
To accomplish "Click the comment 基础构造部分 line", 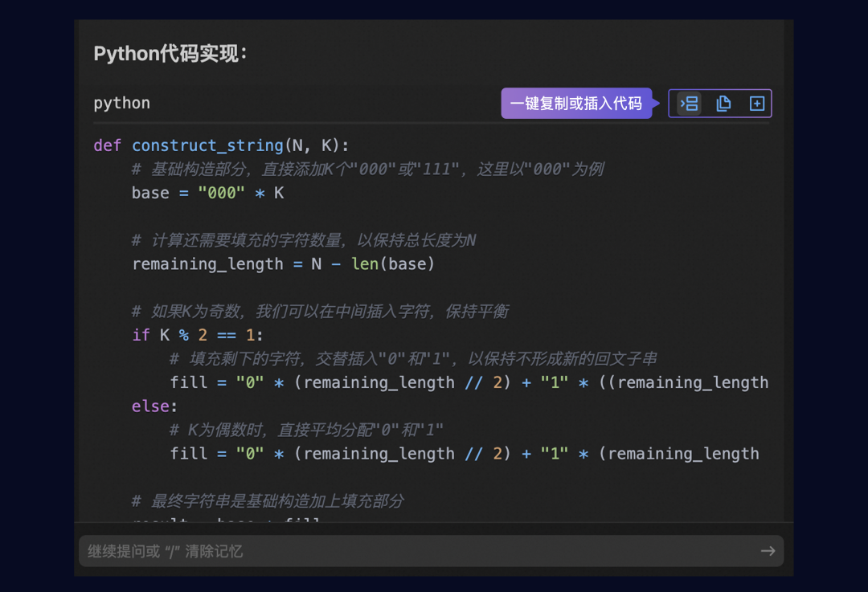I will point(367,169).
